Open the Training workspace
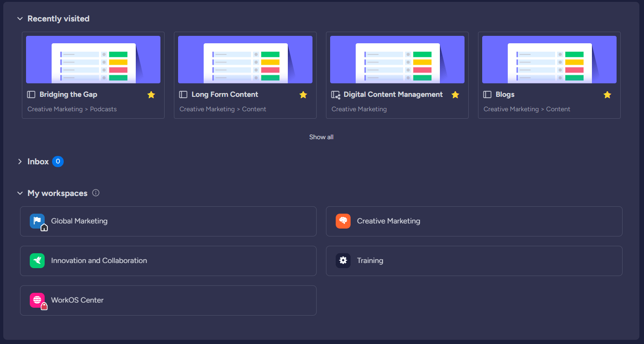Viewport: 644px width, 344px height. (474, 261)
